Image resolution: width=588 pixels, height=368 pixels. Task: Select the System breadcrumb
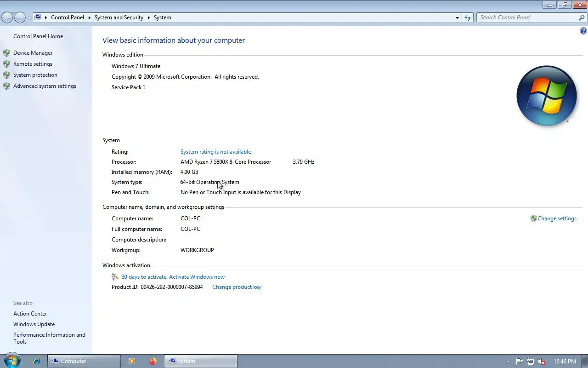click(163, 17)
